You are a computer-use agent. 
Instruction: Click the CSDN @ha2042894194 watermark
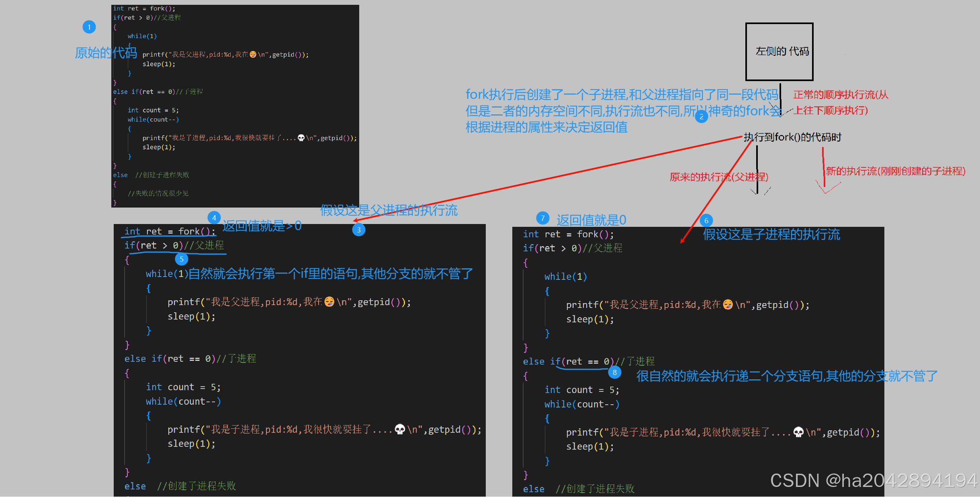pos(874,481)
